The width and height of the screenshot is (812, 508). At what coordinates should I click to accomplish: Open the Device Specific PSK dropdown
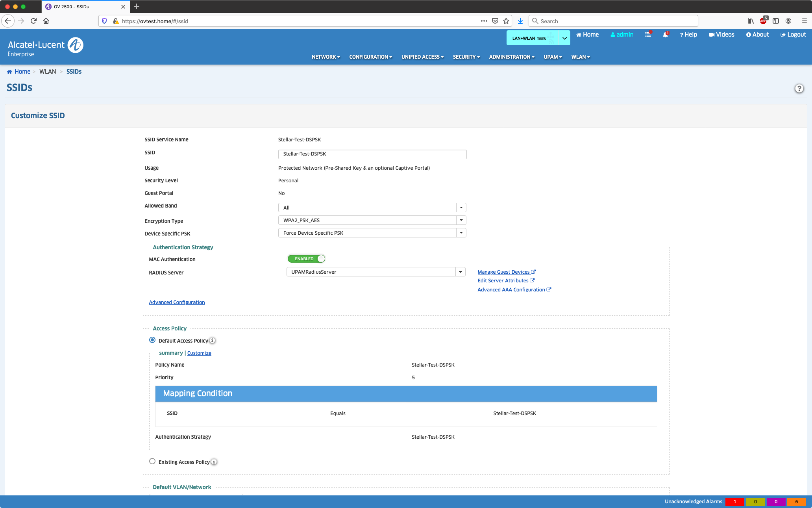461,233
